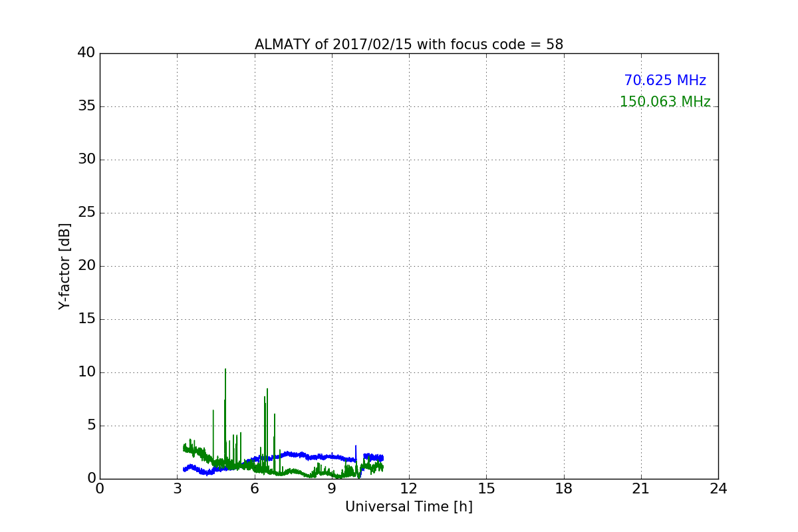Select the green 150.063 MHz legend label
798x532 pixels.
pyautogui.click(x=665, y=102)
